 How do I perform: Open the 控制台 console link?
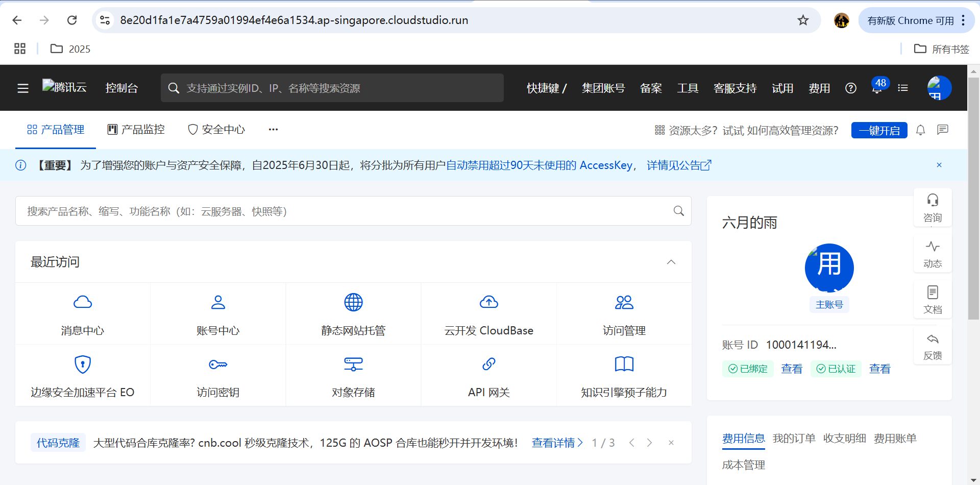coord(121,88)
